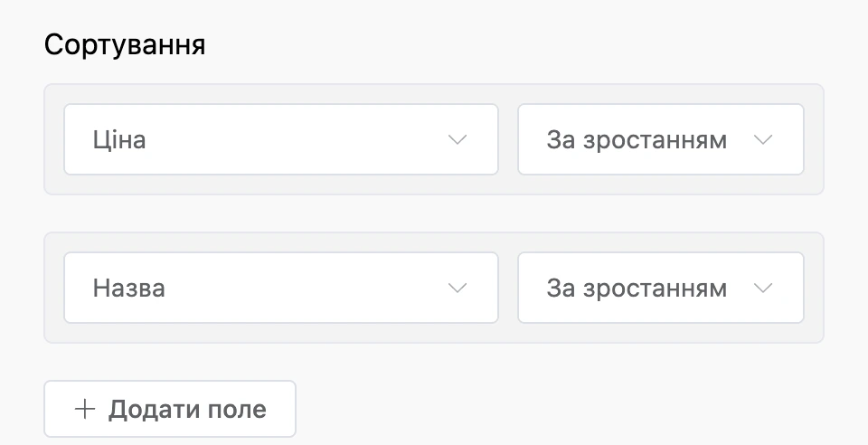The height and width of the screenshot is (445, 868).
Task: Change the first sort field from Ціна
Action: pyautogui.click(x=281, y=139)
